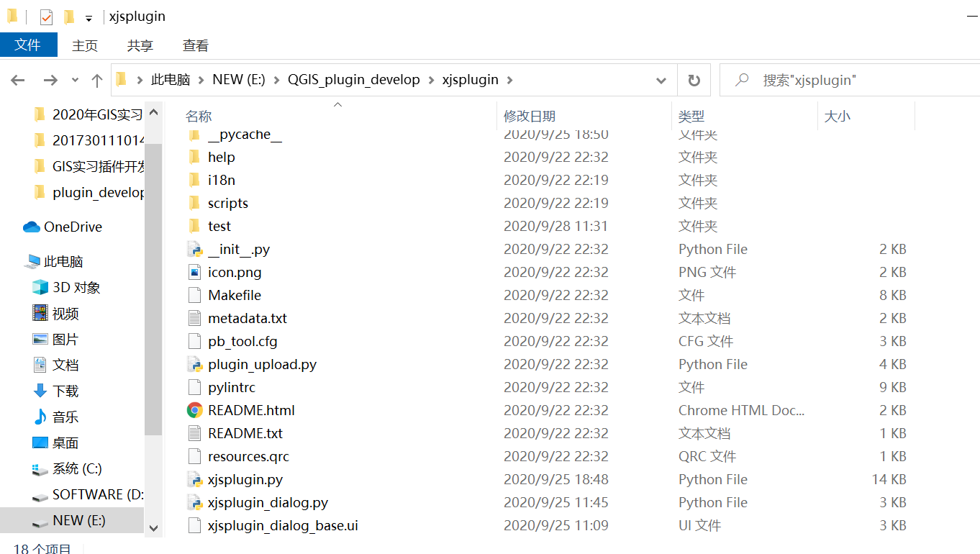Click the navigation pane scroll-down arrow

click(x=153, y=527)
